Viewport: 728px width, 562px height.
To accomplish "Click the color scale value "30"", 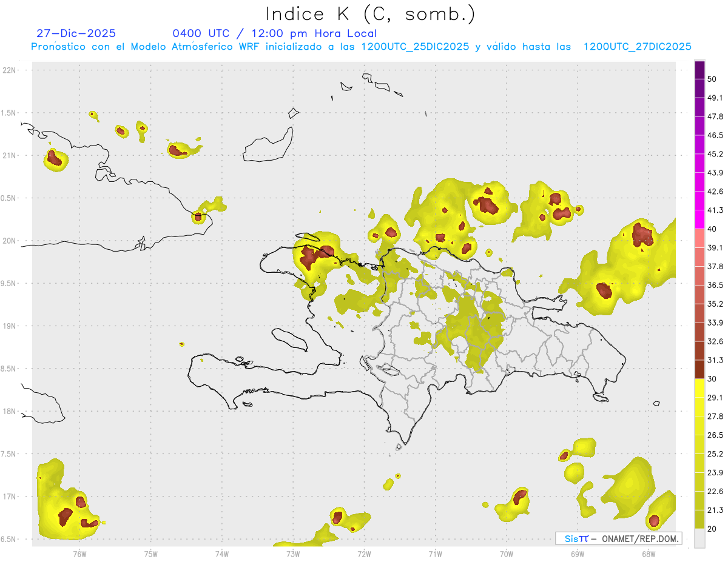I will click(712, 379).
